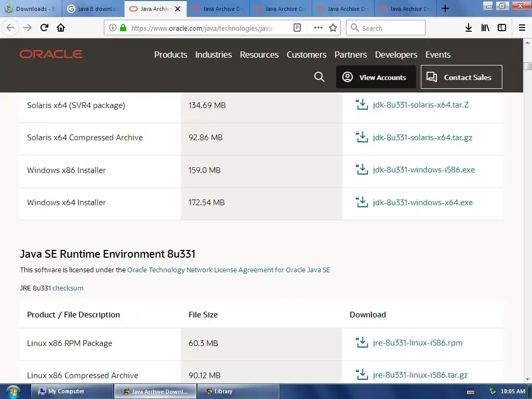Download jre-8u331-linux-i586.rpm link

[418, 343]
